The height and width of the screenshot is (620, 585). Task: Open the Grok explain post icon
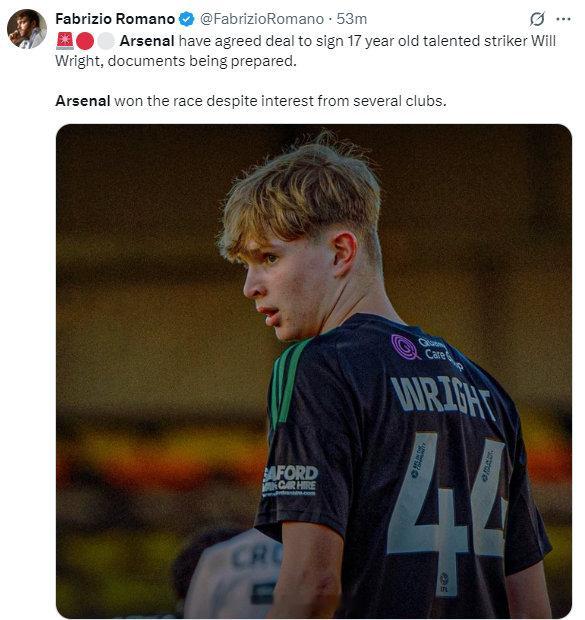tap(537, 19)
